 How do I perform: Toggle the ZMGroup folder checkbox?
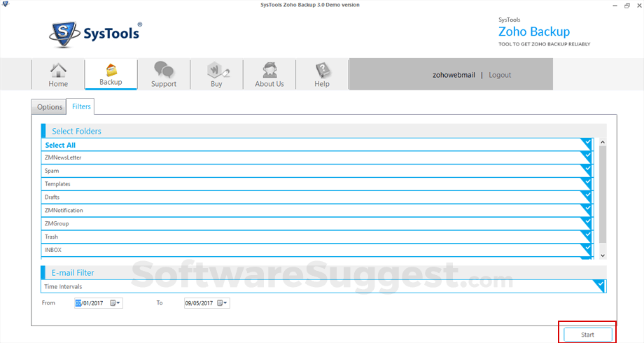coord(587,222)
